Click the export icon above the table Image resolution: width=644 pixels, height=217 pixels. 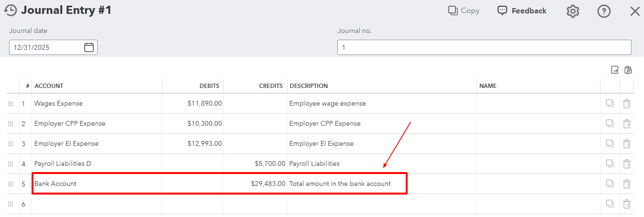click(x=615, y=70)
